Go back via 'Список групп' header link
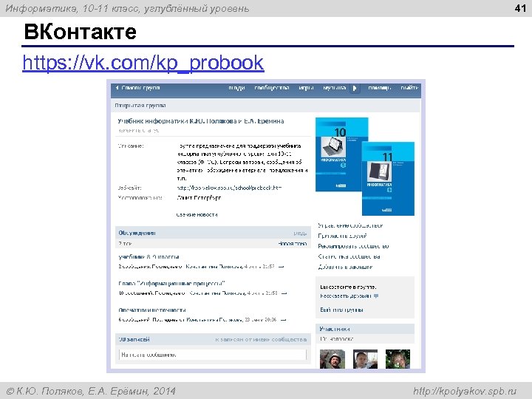532x399 pixels. coord(137,88)
